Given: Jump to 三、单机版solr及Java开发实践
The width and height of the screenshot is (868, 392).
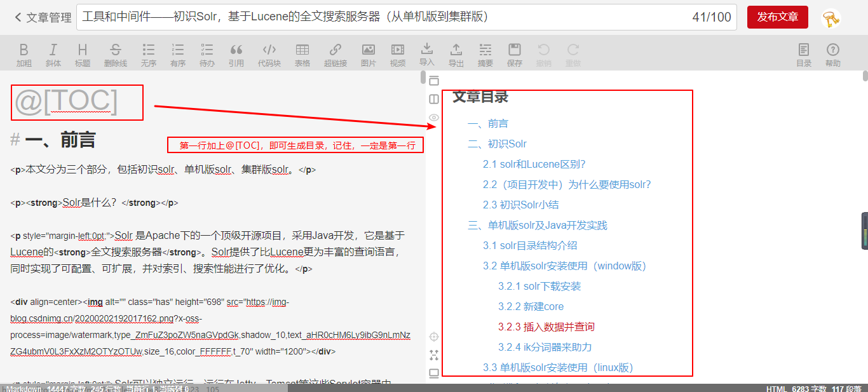Looking at the screenshot, I should pyautogui.click(x=538, y=226).
